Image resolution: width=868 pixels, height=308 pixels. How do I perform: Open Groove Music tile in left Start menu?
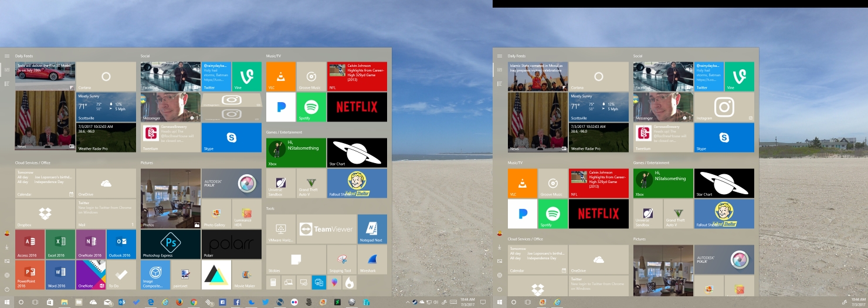(x=311, y=76)
